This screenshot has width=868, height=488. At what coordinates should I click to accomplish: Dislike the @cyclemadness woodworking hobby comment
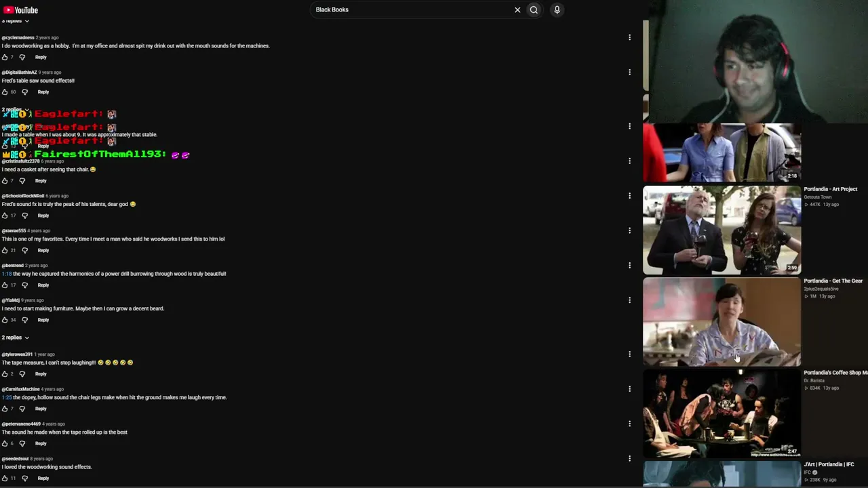(x=22, y=57)
